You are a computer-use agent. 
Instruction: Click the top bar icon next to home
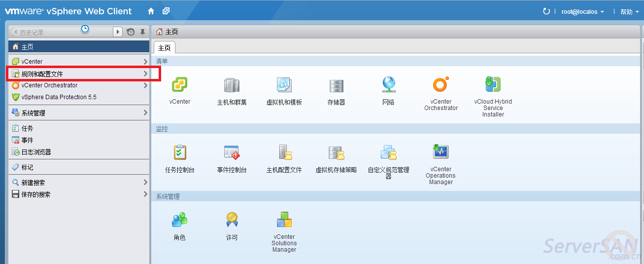pos(166,11)
